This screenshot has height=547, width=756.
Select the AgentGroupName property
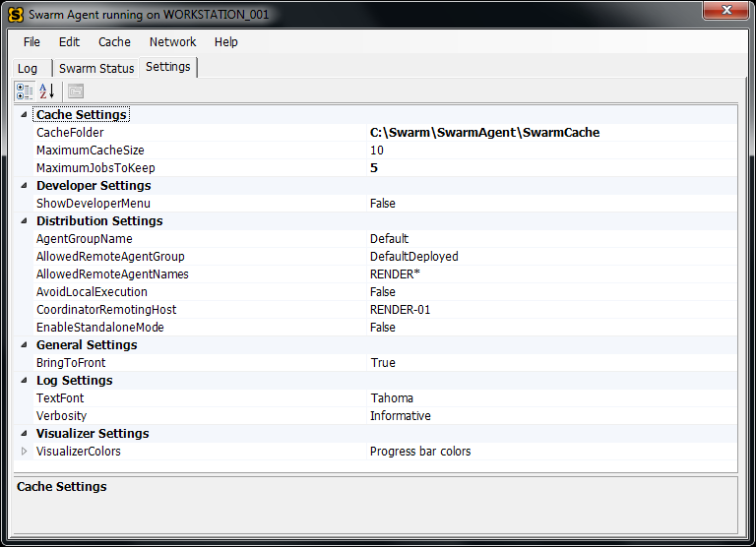click(x=84, y=238)
